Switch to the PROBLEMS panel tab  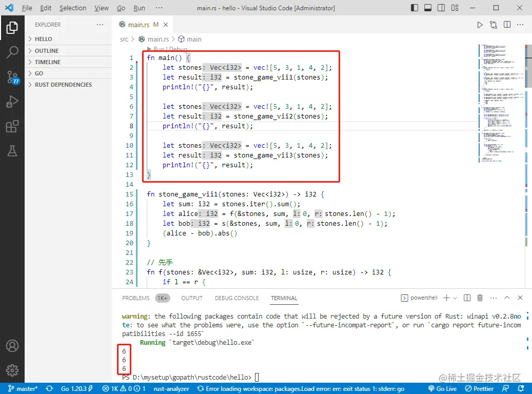[x=136, y=298]
